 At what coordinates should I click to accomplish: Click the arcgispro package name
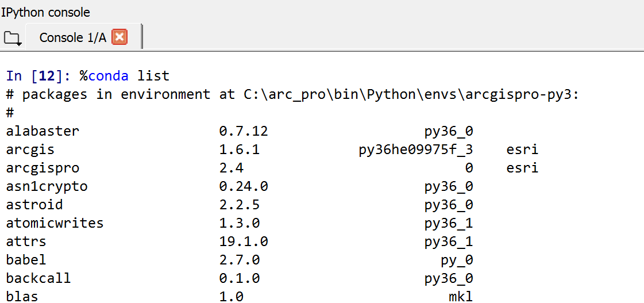tap(43, 168)
